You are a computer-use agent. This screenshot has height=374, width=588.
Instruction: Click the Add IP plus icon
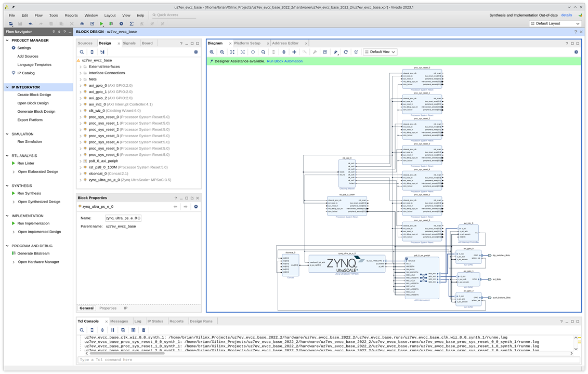(x=294, y=52)
